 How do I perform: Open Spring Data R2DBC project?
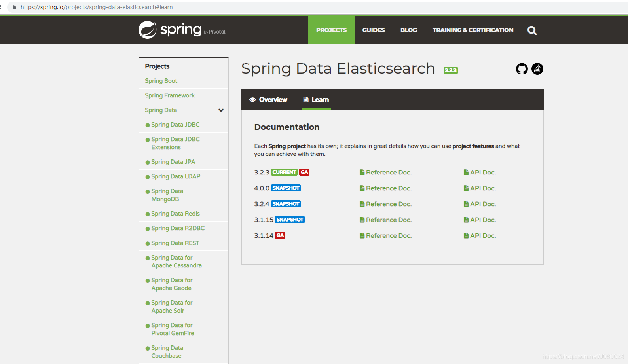(x=178, y=228)
